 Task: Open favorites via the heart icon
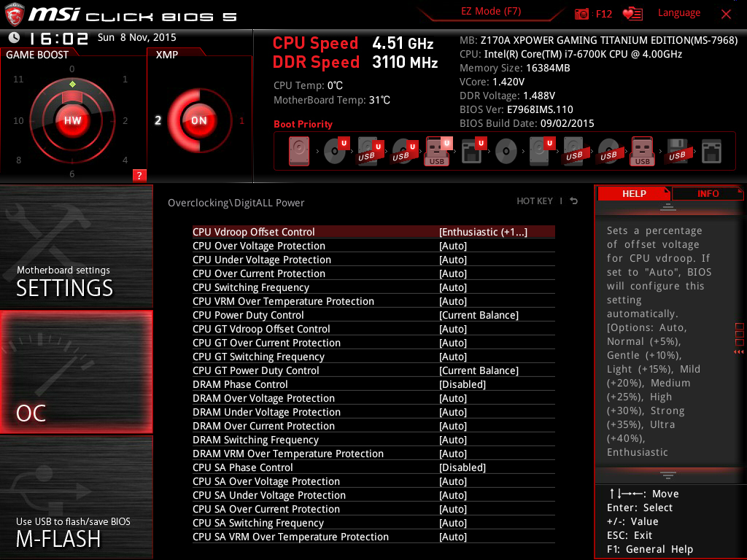pos(632,14)
